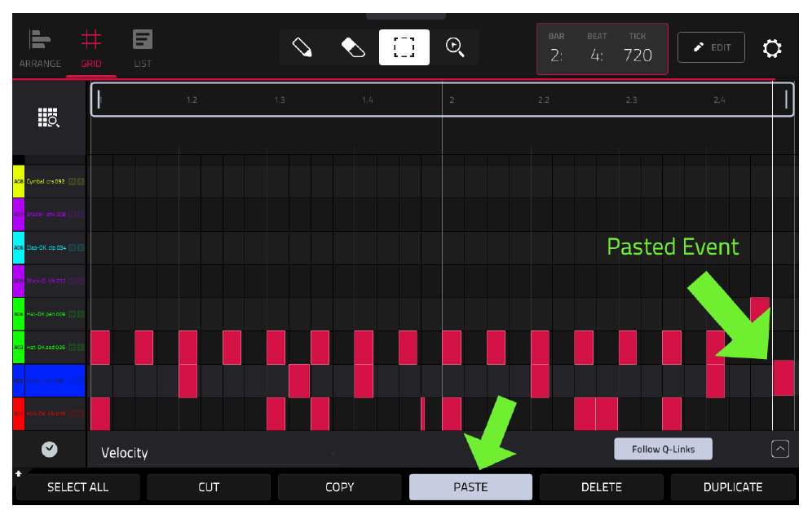Mute the A06 Clap pad
This screenshot has height=519, width=812.
tap(72, 248)
